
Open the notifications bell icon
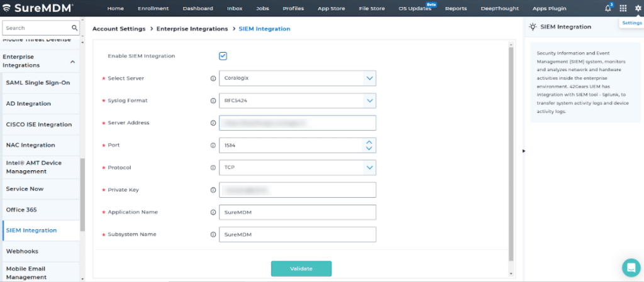click(608, 9)
